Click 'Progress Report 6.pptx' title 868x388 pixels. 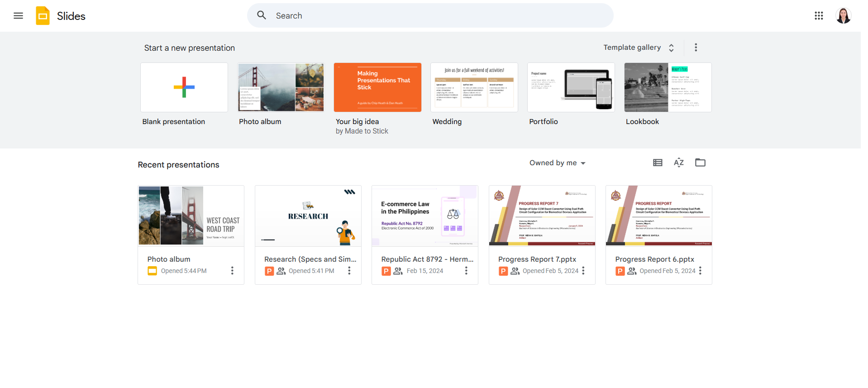tap(654, 259)
